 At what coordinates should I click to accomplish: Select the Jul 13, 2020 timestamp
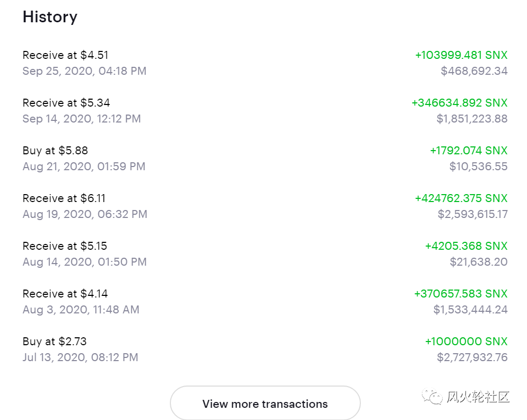(80, 357)
